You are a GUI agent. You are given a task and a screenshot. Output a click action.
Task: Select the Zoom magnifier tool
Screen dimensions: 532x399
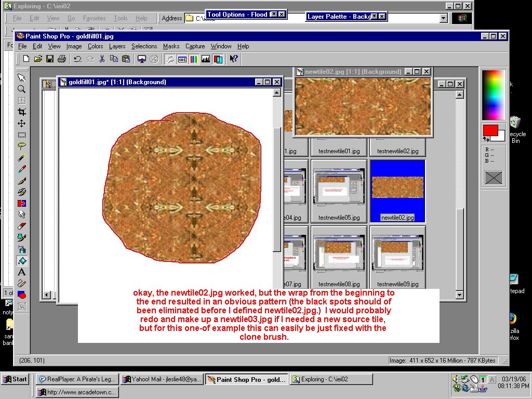coord(22,89)
